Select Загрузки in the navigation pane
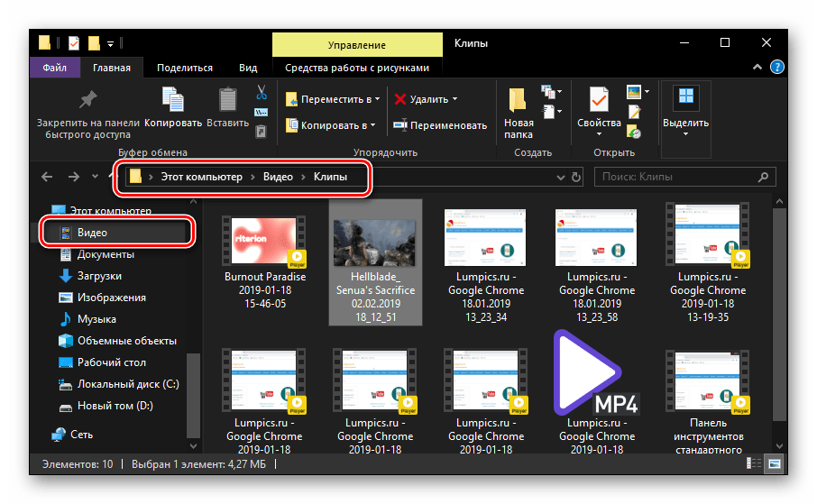Screen dimensions: 817x504 coord(99,276)
